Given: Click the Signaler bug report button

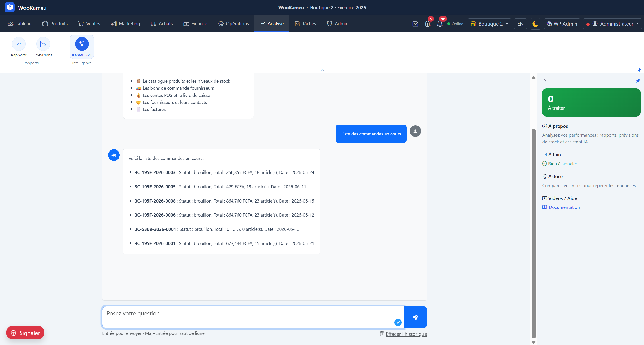Looking at the screenshot, I should [25, 333].
